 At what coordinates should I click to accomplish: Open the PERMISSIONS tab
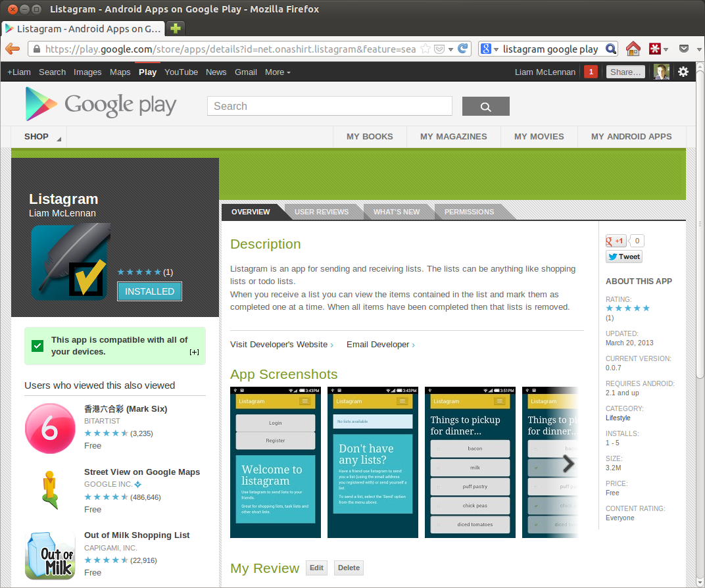click(469, 212)
